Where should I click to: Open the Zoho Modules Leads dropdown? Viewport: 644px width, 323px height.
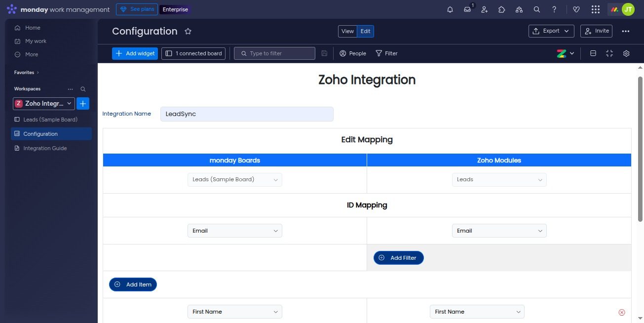click(x=499, y=180)
